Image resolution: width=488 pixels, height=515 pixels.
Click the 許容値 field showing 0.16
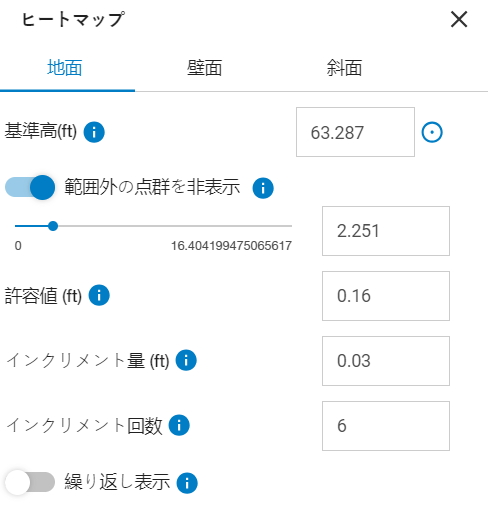pyautogui.click(x=386, y=296)
